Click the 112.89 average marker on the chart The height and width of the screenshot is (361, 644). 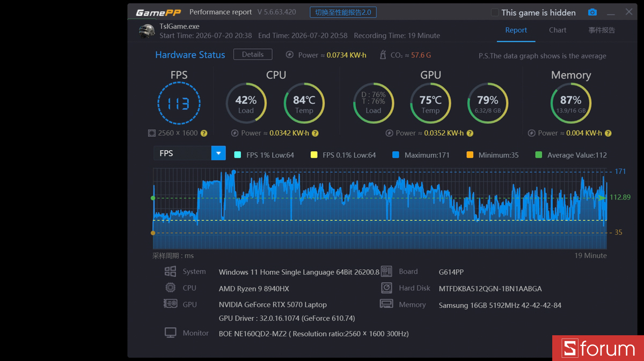coord(620,197)
